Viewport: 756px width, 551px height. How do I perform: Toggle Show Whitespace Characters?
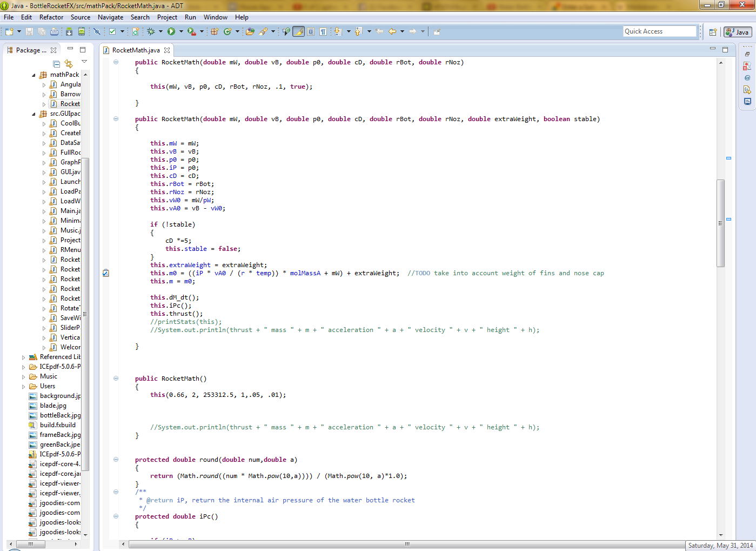click(323, 31)
